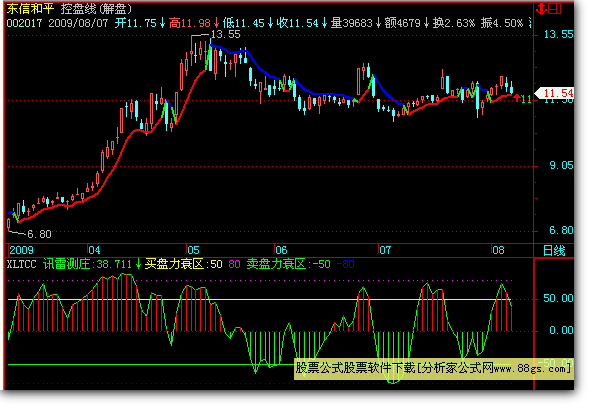Viewport: 589px width, 405px height.
Task: Click the 2009 marker on the time axis
Action: point(21,250)
